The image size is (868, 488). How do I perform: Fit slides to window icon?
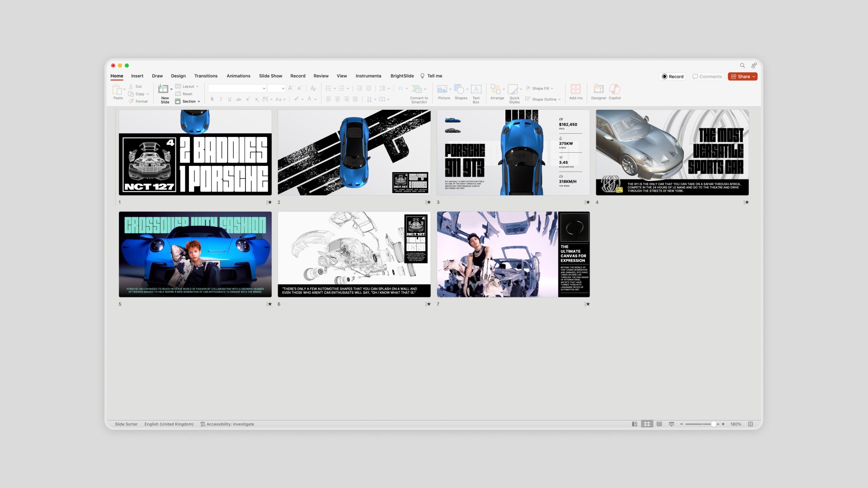pos(750,424)
